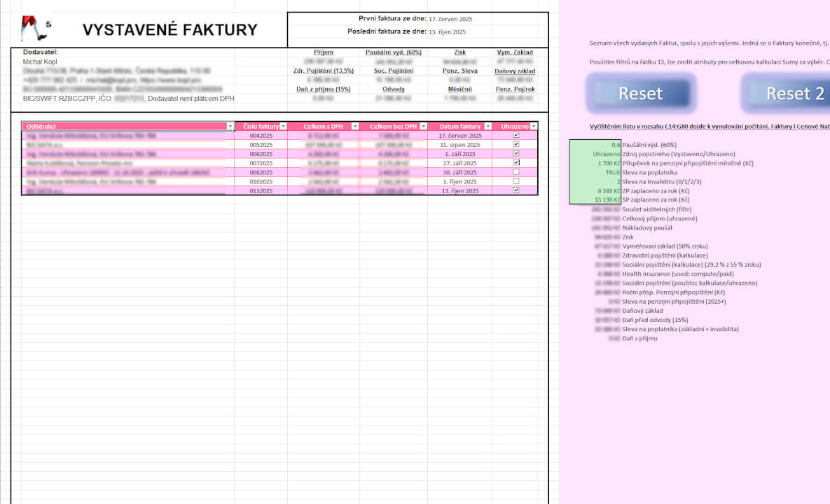Select the První faktura date cell
The image size is (830, 504).
click(x=450, y=19)
